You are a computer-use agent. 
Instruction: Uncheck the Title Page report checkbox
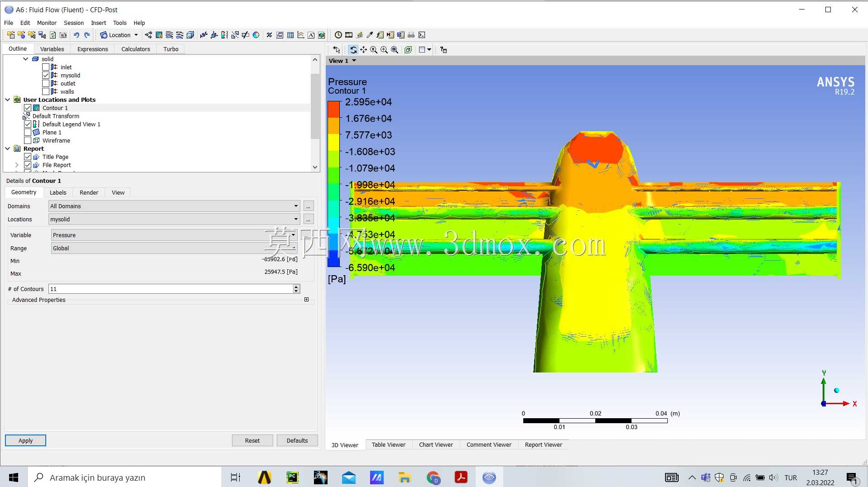click(x=28, y=157)
